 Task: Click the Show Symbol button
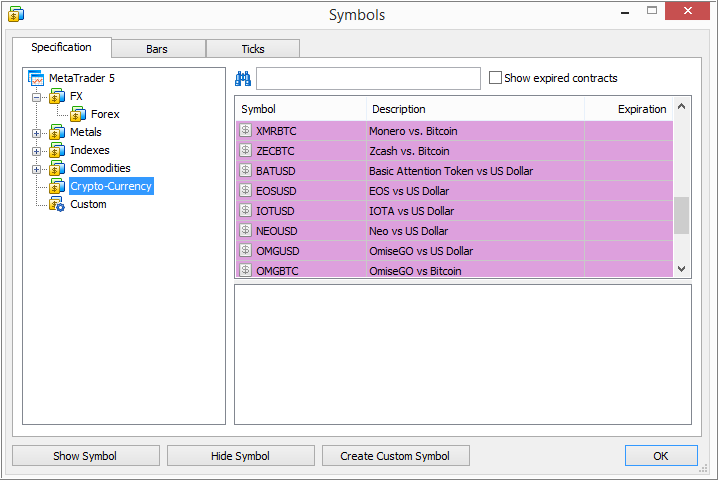(x=86, y=456)
